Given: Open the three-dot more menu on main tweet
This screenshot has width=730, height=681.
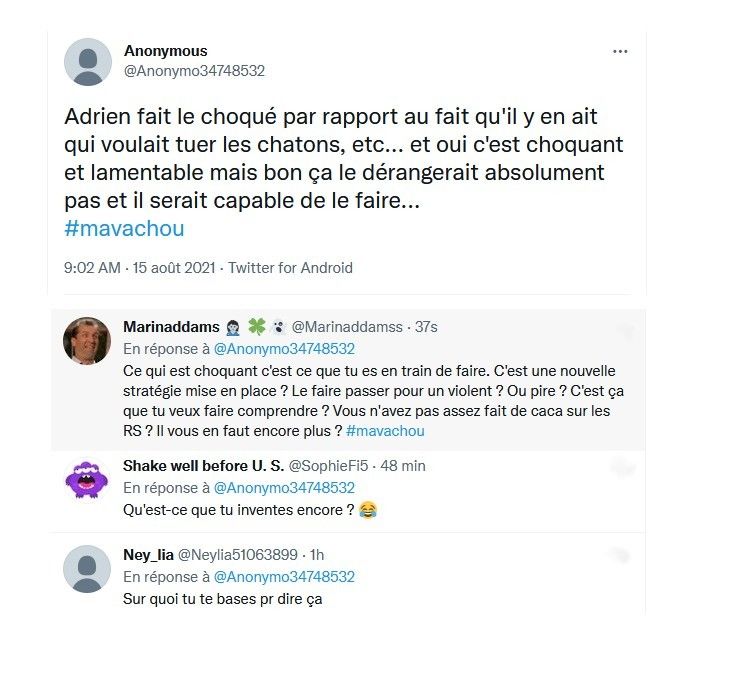Looking at the screenshot, I should [620, 51].
